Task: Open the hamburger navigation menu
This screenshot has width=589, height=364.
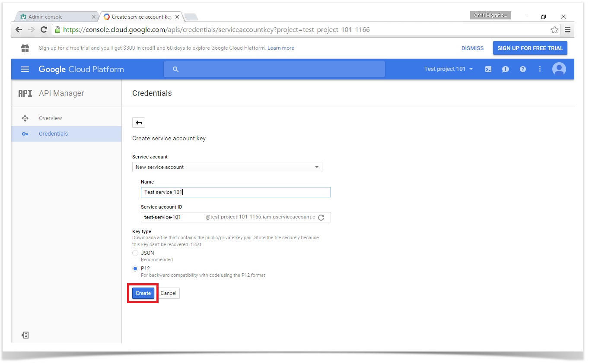Action: point(25,69)
